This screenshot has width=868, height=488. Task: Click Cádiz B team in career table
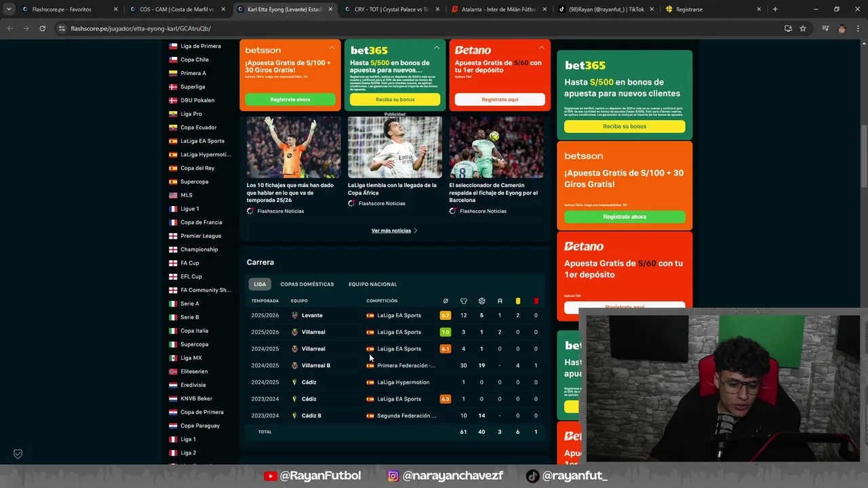pos(311,415)
